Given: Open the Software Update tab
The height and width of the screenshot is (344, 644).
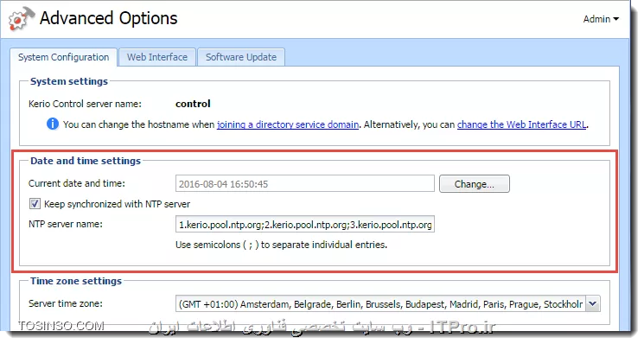Looking at the screenshot, I should (x=241, y=57).
